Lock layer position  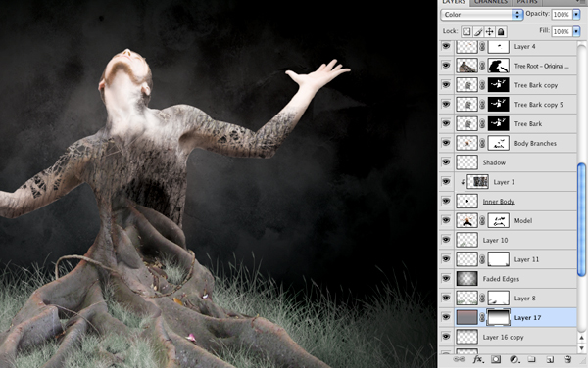pos(489,32)
